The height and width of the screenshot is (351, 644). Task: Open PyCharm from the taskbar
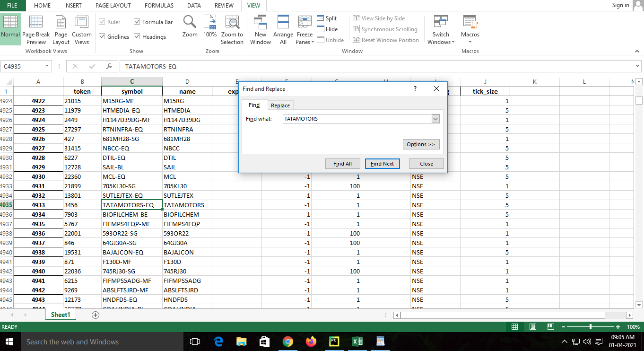click(x=334, y=342)
